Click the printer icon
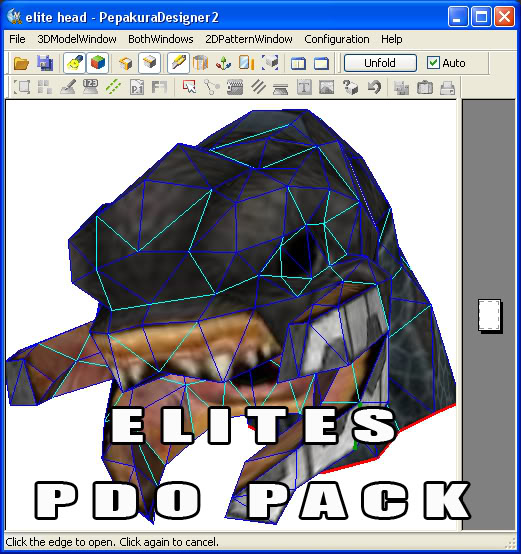The image size is (521, 554). (x=447, y=87)
